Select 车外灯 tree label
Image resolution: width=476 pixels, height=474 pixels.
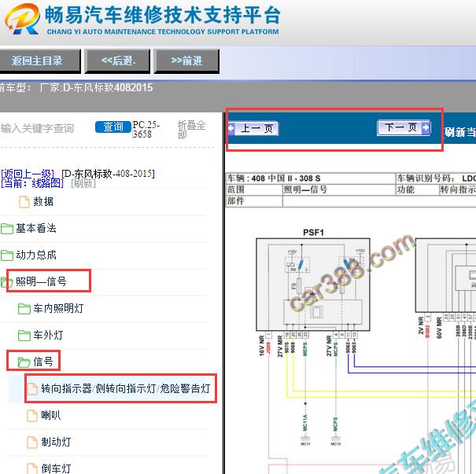point(48,335)
